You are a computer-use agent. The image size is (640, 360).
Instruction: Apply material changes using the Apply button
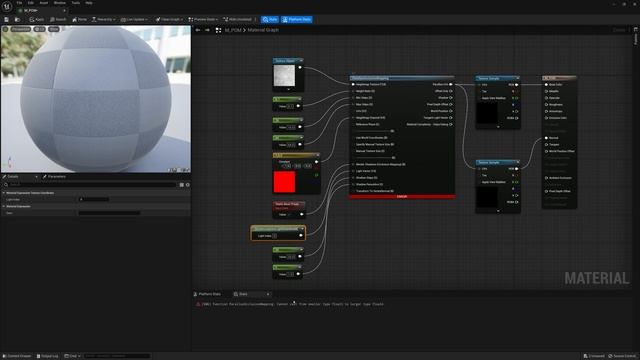coord(36,19)
